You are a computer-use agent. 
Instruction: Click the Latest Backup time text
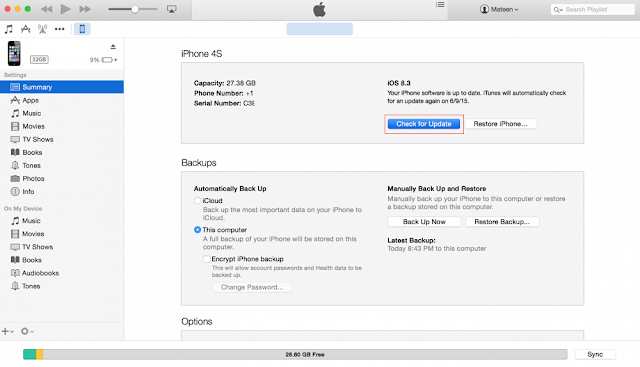[x=437, y=249]
